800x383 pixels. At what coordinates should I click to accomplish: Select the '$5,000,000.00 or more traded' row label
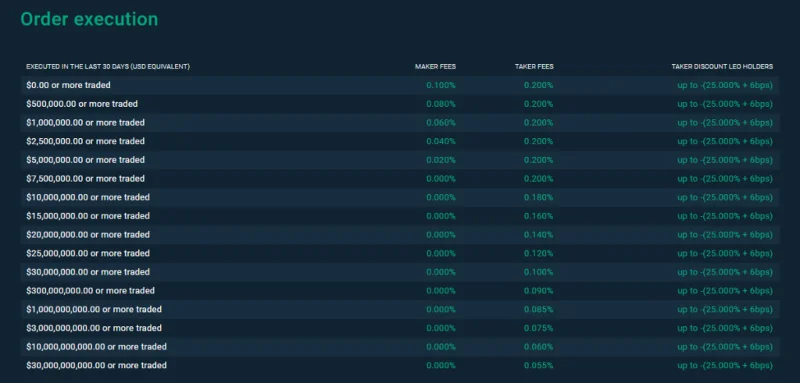click(85, 160)
